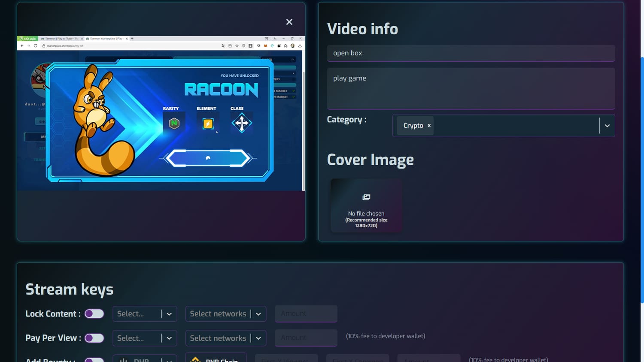
Task: Open the Lock Content Select... dropdown
Action: 145,314
